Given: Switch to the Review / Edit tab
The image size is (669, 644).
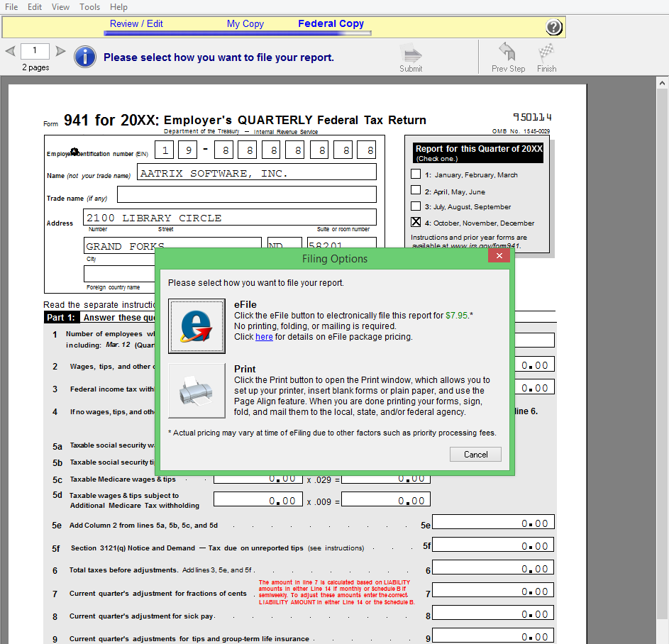Looking at the screenshot, I should pos(136,23).
